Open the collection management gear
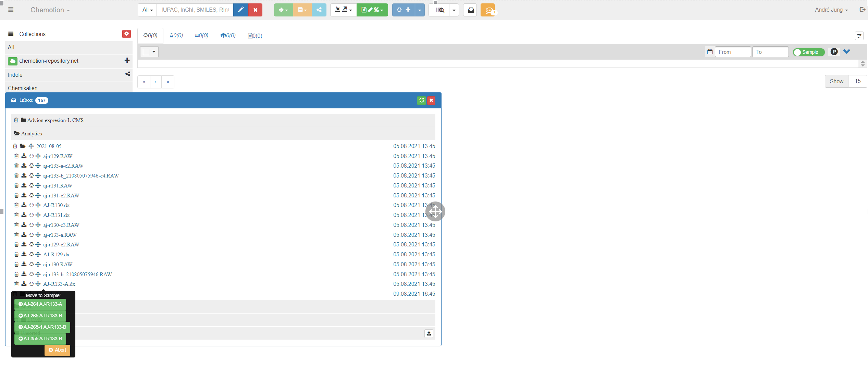 point(126,34)
